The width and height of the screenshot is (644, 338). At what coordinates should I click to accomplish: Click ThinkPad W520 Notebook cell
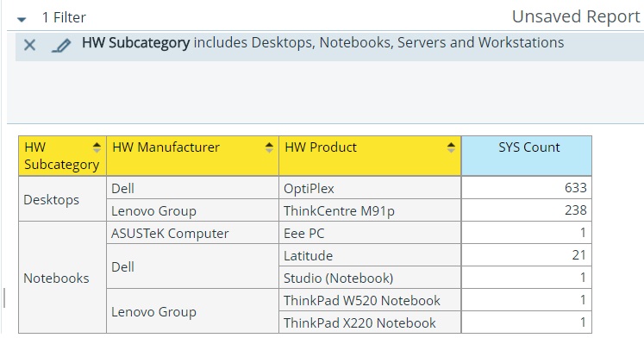click(370, 300)
